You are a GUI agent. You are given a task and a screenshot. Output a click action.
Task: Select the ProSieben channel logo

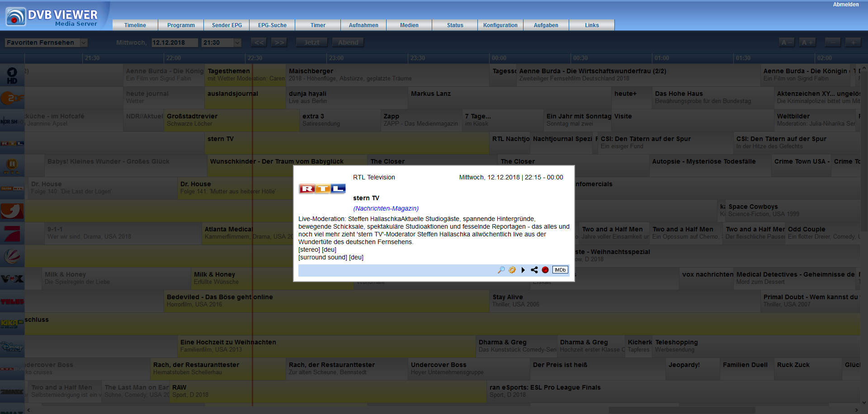12,234
